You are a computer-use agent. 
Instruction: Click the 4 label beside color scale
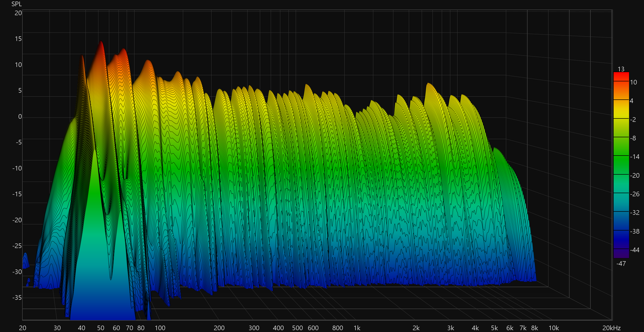631,101
